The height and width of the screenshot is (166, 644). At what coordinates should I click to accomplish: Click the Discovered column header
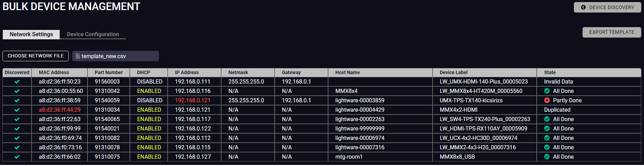tap(17, 72)
